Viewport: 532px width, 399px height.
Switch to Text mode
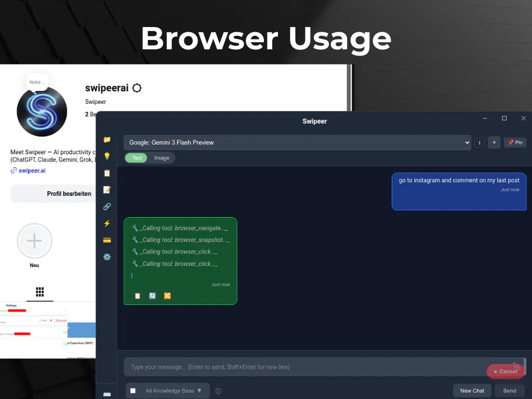click(x=137, y=158)
